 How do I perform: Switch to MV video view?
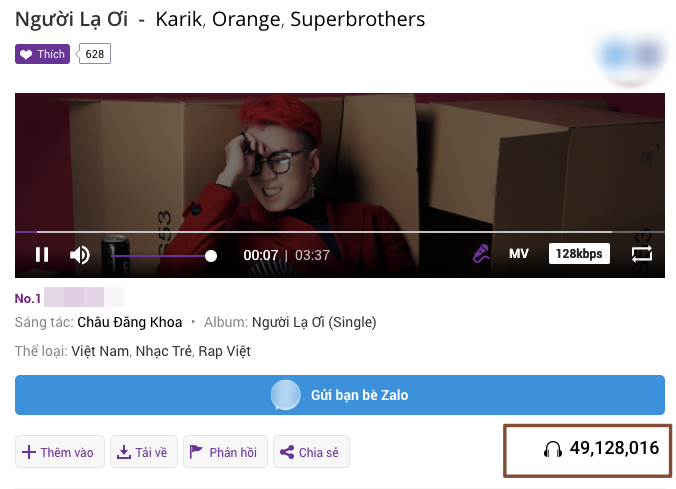click(519, 254)
